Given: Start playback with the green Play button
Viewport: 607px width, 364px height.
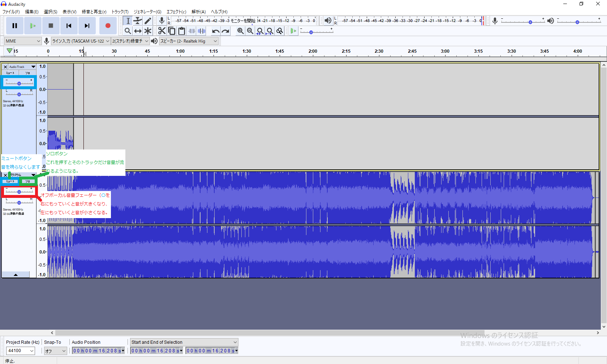Looking at the screenshot, I should pos(33,26).
